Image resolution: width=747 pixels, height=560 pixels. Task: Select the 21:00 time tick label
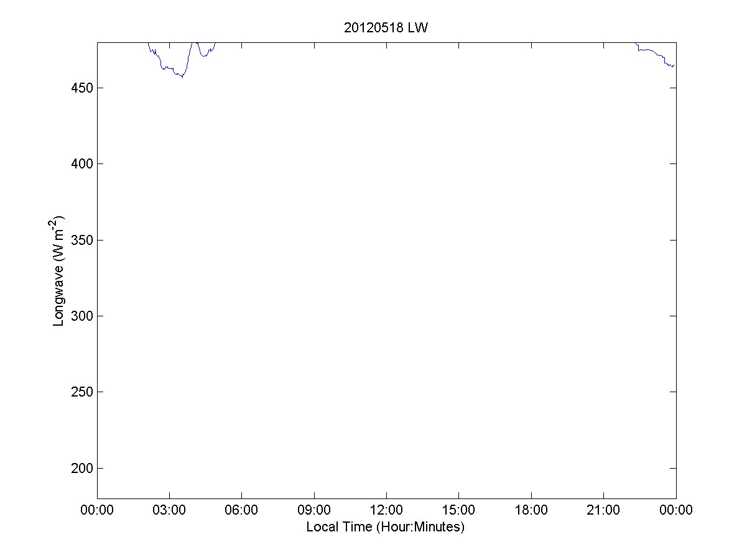(603, 510)
